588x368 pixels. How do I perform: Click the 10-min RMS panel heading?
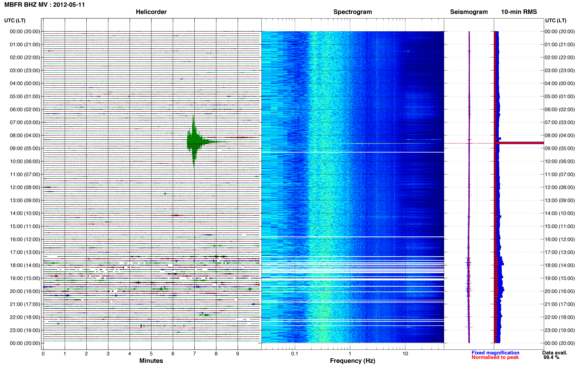pos(519,12)
